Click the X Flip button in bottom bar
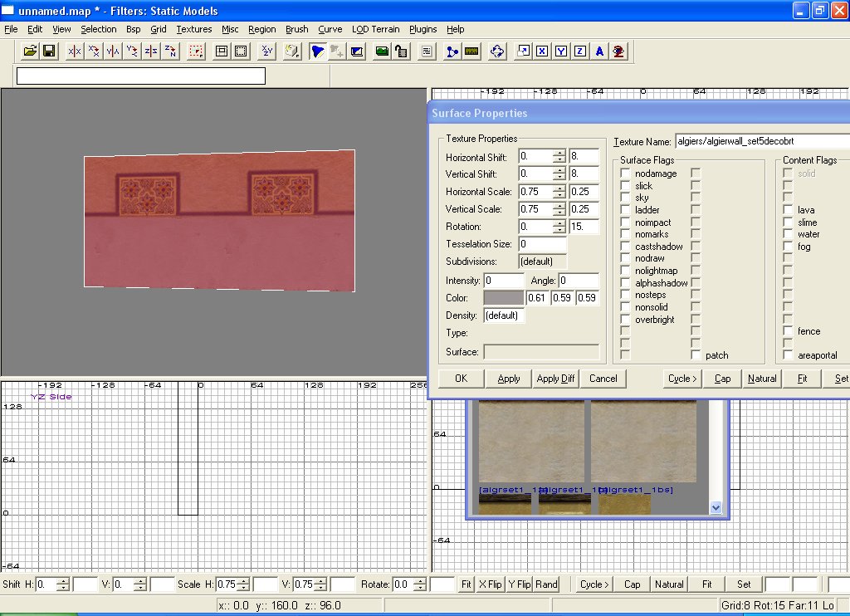This screenshot has width=850, height=616. [490, 584]
